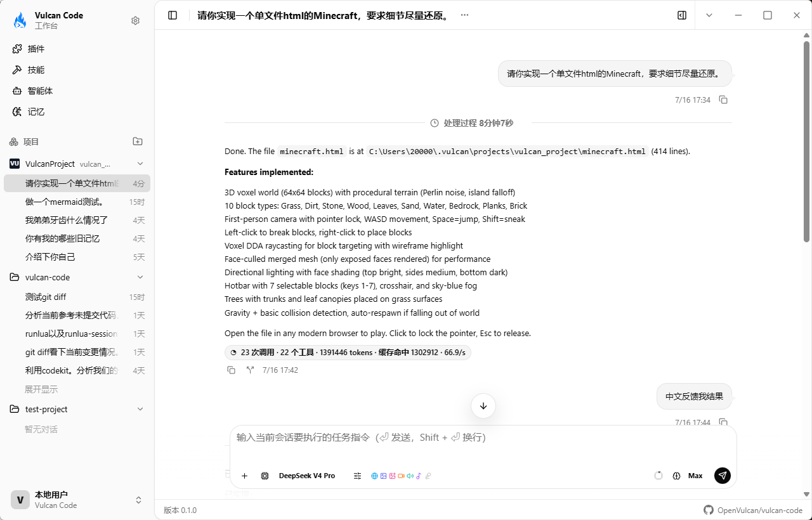
Task: Collapse the test-project chevron
Action: point(140,409)
